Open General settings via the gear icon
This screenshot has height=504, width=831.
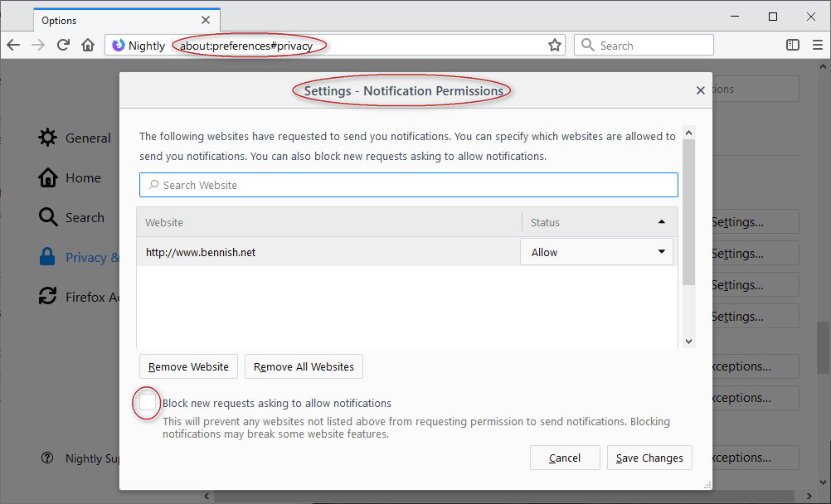47,138
